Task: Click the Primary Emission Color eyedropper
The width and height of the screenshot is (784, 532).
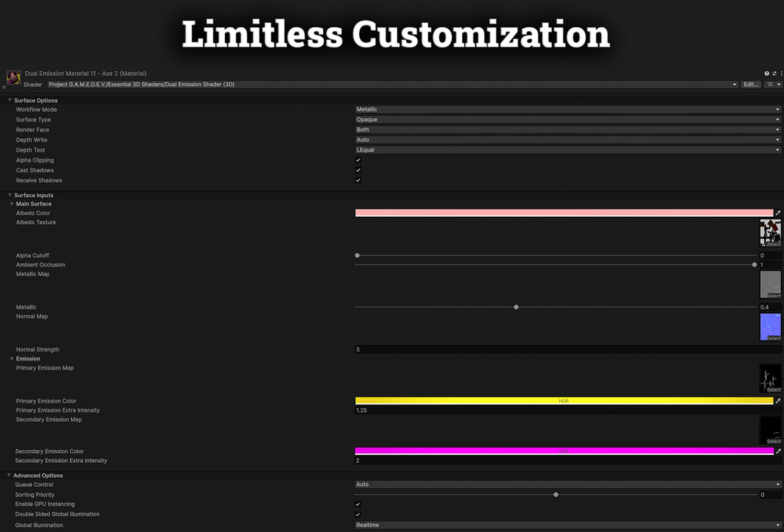Action: (x=778, y=401)
